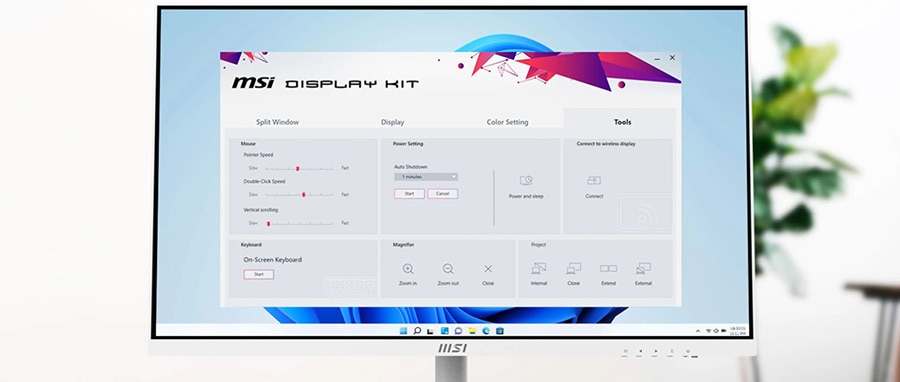This screenshot has height=382, width=900.
Task: Select the Extend projection mode icon
Action: click(608, 268)
